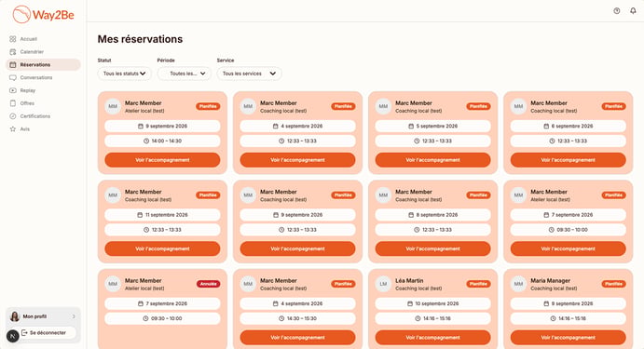Click Léa Martin's LM avatar
The height and width of the screenshot is (349, 644).
click(383, 284)
